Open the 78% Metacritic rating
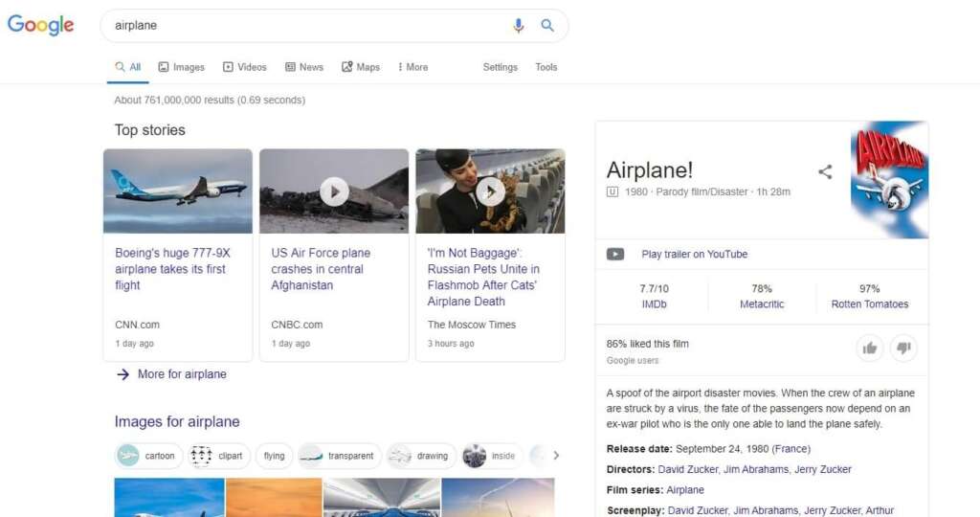980x517 pixels. 762,297
